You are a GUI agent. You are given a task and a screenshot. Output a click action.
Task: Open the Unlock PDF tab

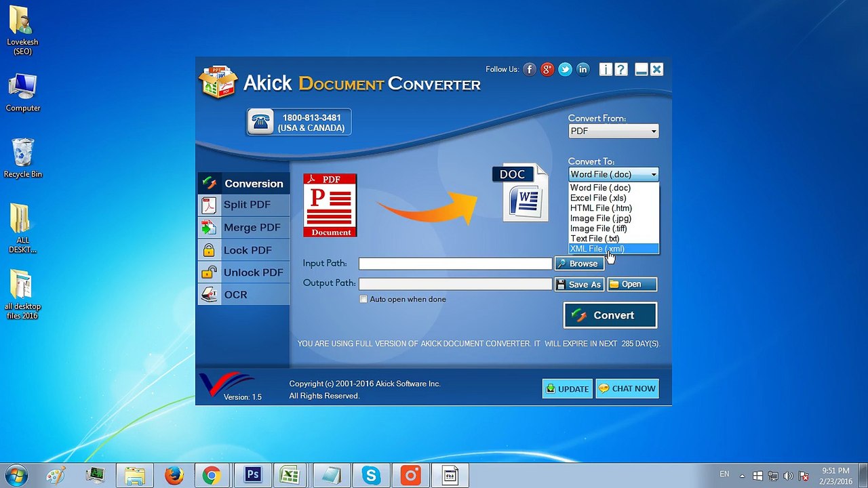(x=243, y=272)
